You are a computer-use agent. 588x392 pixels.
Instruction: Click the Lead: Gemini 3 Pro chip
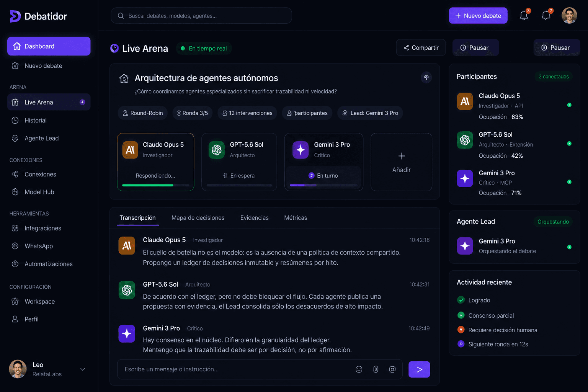[370, 113]
